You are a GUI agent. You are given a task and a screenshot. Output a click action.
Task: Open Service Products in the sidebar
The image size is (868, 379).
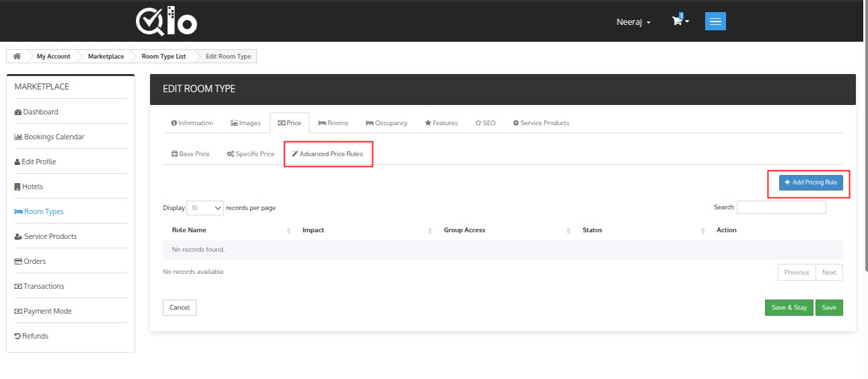click(46, 236)
